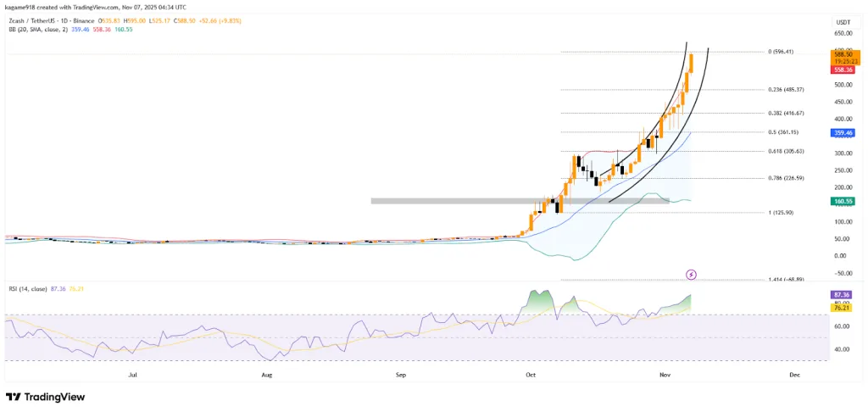Click the blue 359.46 value in BB legend

pyautogui.click(x=79, y=29)
